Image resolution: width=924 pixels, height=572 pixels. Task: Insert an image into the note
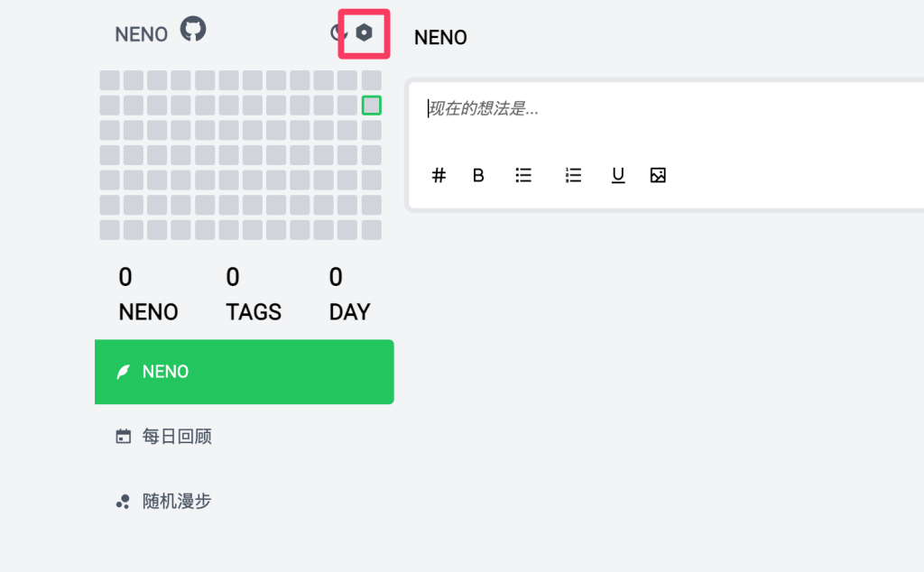pyautogui.click(x=658, y=175)
